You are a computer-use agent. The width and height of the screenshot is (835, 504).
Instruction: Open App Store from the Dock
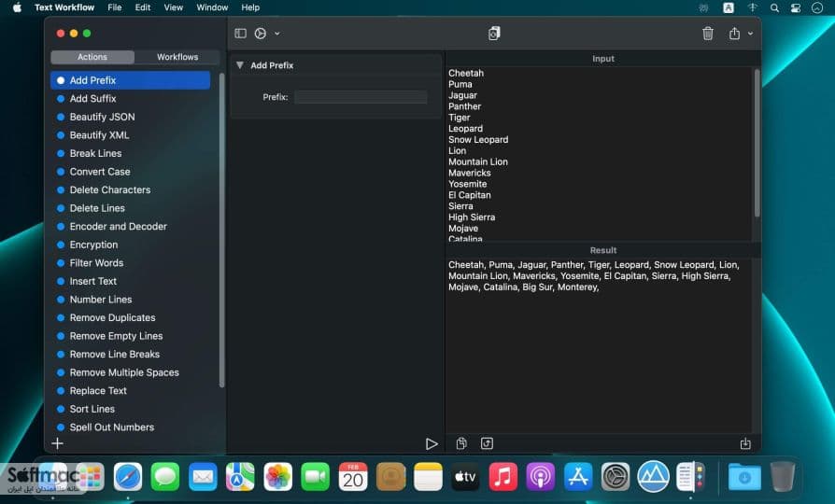(578, 476)
